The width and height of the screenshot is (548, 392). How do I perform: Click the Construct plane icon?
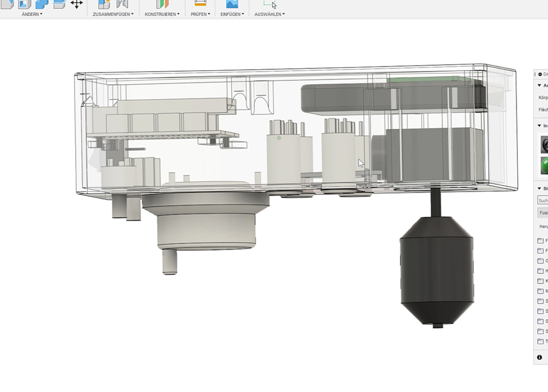coord(162,4)
